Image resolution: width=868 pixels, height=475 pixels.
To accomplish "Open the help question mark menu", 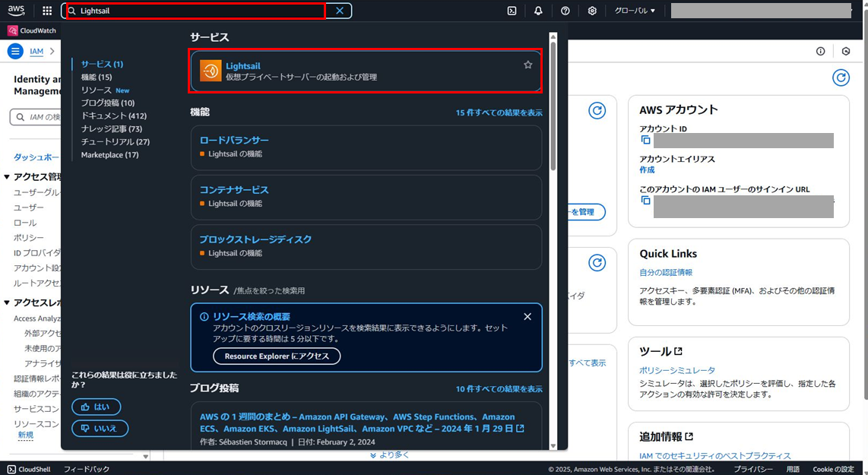I will pyautogui.click(x=565, y=11).
